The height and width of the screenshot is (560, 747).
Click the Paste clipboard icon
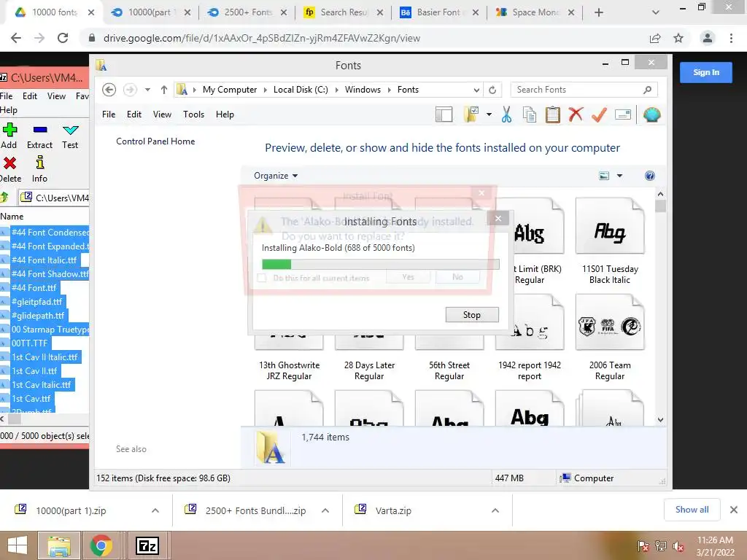tap(553, 114)
